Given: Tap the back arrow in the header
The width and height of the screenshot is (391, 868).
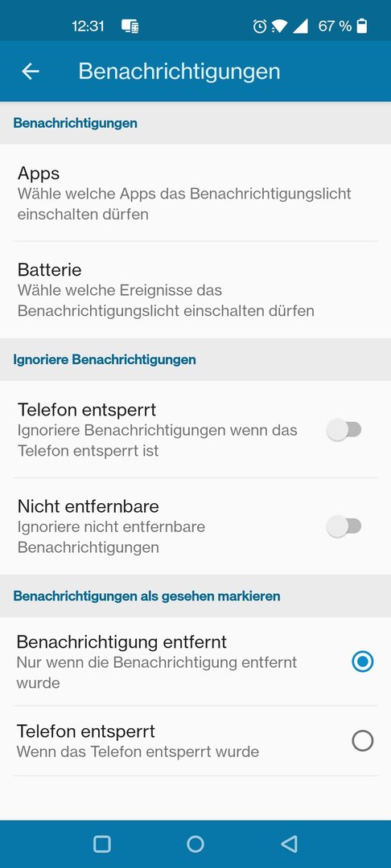Looking at the screenshot, I should [x=31, y=72].
